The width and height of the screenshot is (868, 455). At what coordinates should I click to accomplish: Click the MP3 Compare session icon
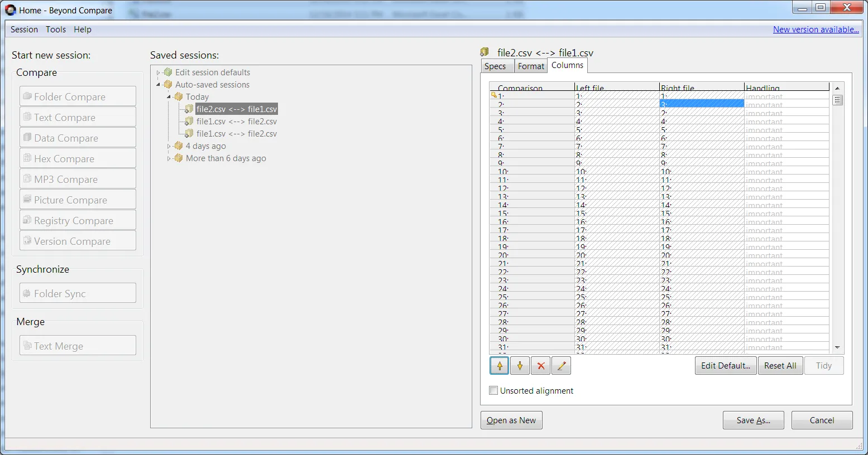click(x=27, y=178)
